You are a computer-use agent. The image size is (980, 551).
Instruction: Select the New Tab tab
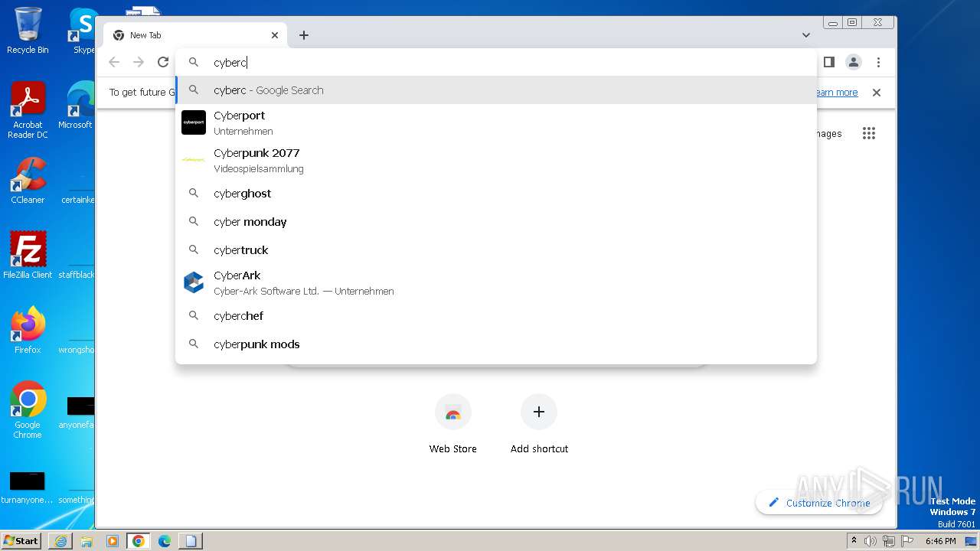coord(194,35)
